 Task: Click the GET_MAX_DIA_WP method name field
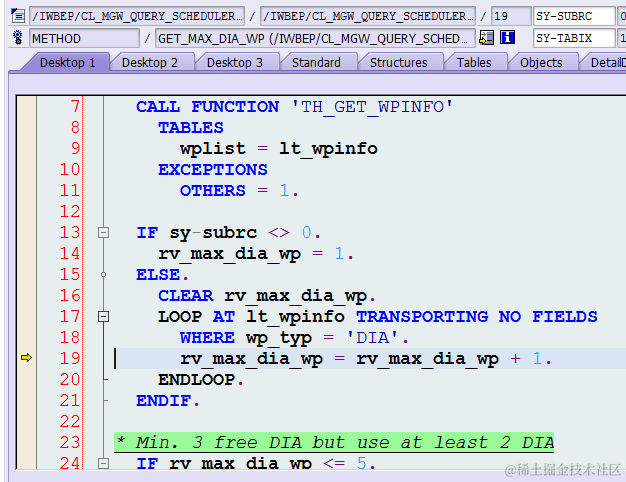pos(315,38)
